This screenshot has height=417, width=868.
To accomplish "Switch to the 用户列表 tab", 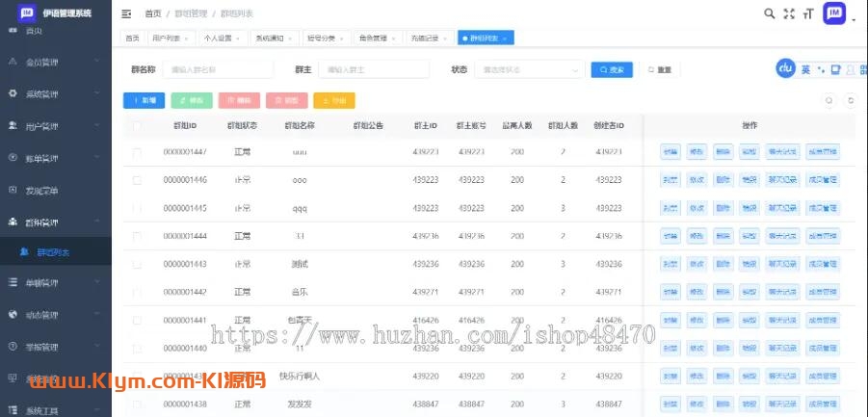I will (171, 39).
